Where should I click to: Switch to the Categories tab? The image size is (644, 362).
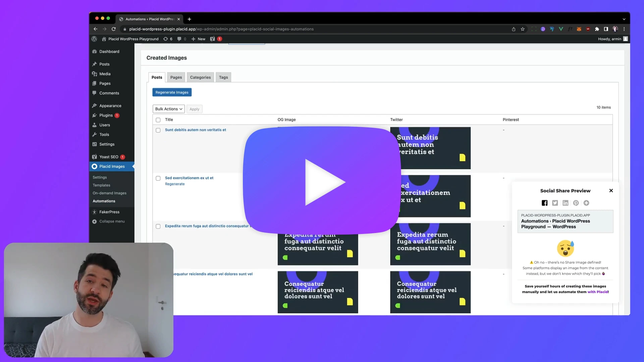[x=200, y=77]
